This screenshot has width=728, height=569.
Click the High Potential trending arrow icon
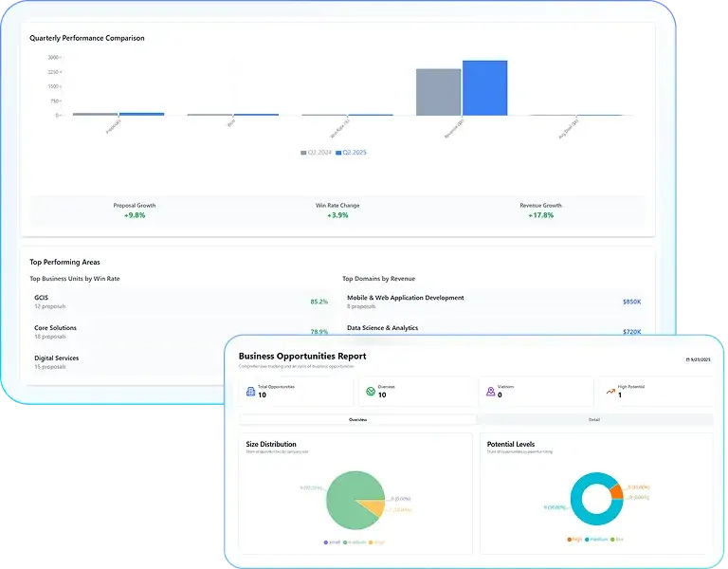point(610,391)
